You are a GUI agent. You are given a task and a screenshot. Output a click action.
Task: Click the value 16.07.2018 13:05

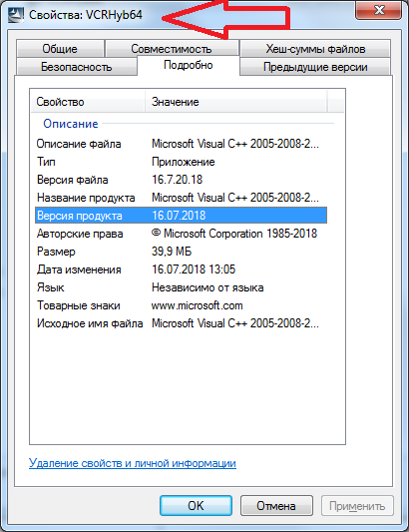coord(194,269)
